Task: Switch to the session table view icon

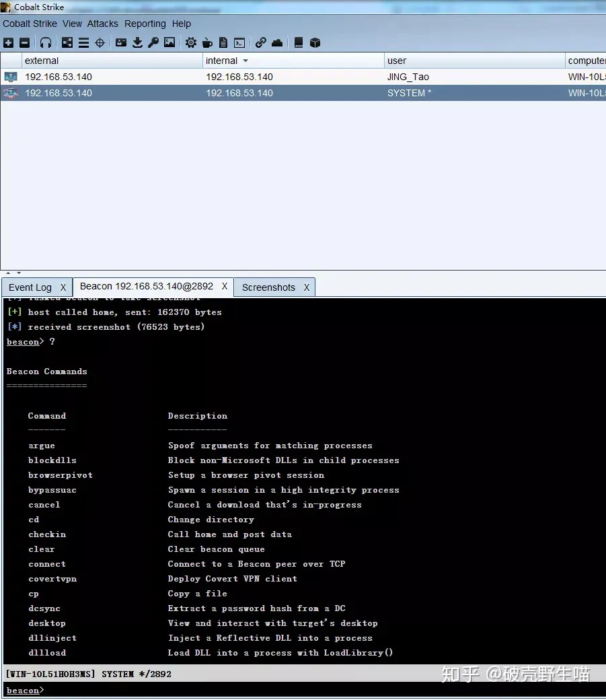Action: pos(83,43)
